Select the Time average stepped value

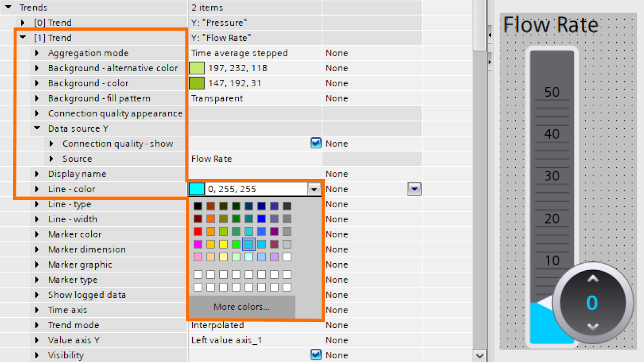point(239,53)
